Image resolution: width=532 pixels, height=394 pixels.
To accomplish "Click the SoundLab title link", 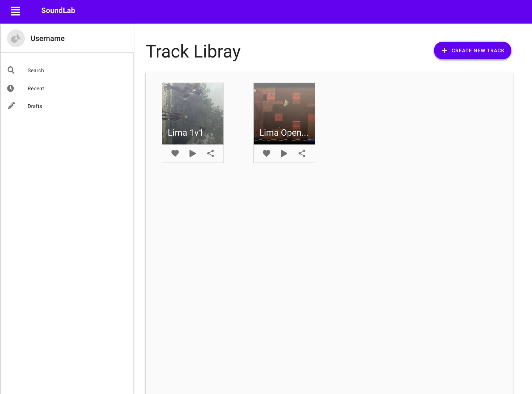I will coord(58,11).
